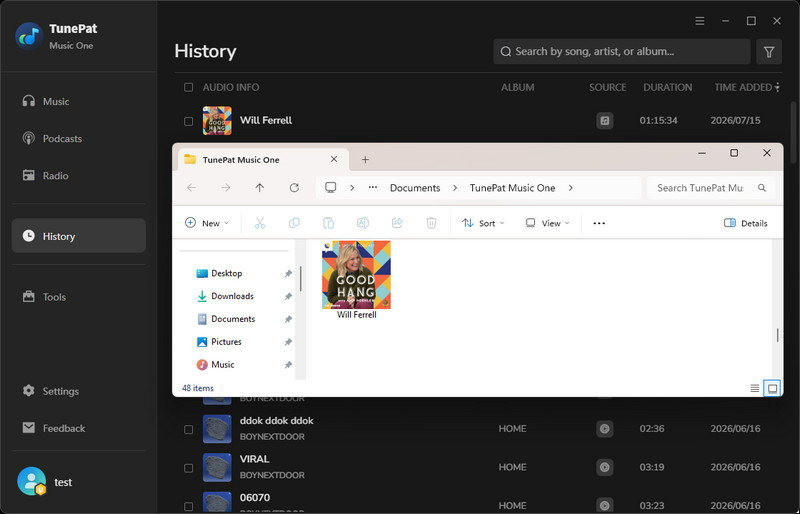Screen dimensions: 800x514
Task: Switch Explorer to large thumbnails view icon
Action: click(772, 388)
